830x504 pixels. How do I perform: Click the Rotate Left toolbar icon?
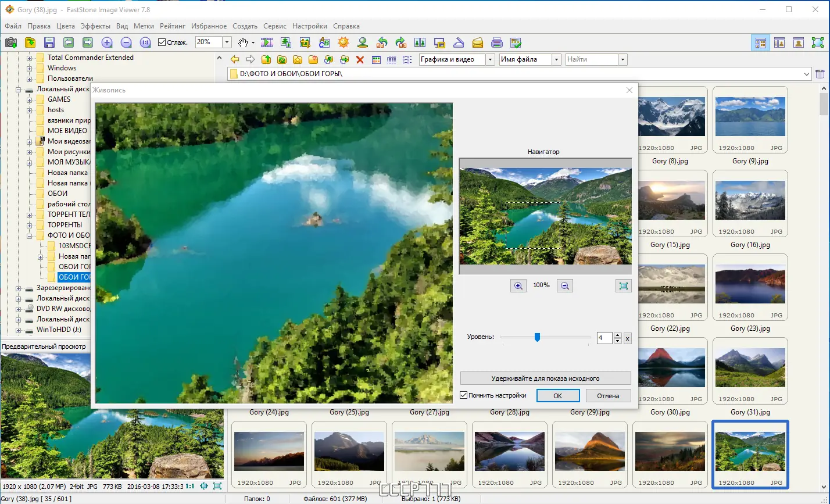pos(383,42)
